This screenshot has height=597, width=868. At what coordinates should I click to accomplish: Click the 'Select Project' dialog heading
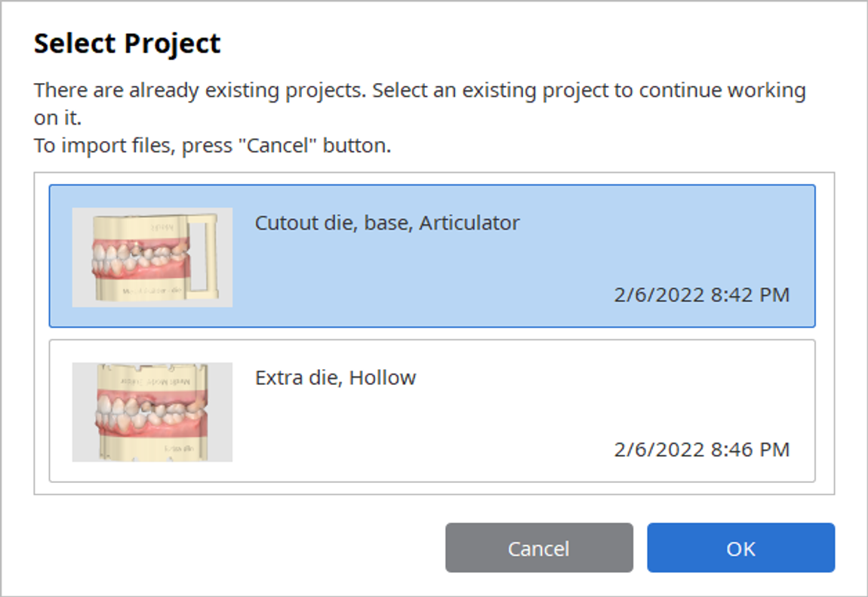127,44
